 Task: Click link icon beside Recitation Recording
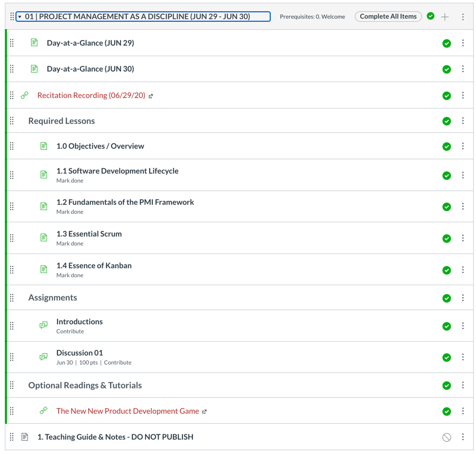coord(25,96)
